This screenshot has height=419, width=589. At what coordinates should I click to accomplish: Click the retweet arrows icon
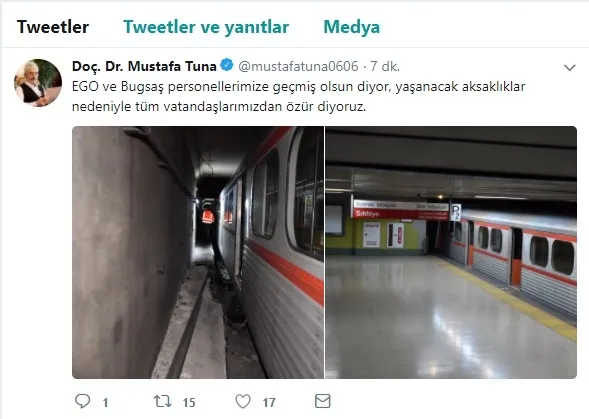tap(163, 401)
